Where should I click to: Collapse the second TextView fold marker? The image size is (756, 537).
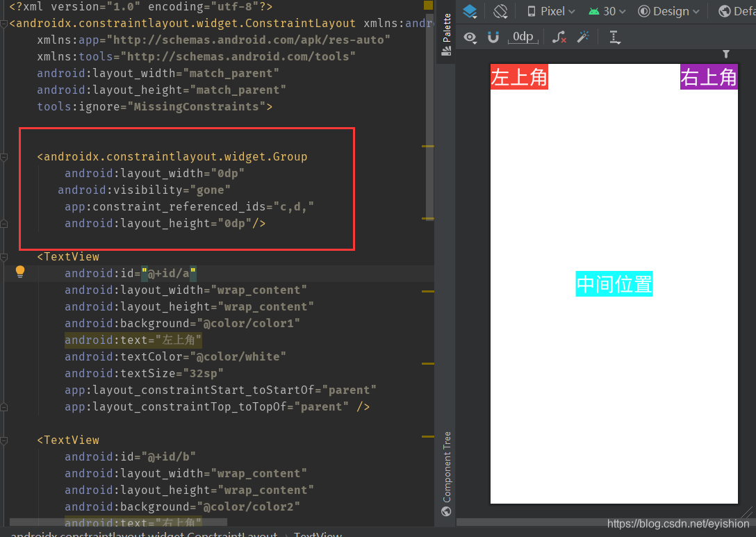point(4,440)
